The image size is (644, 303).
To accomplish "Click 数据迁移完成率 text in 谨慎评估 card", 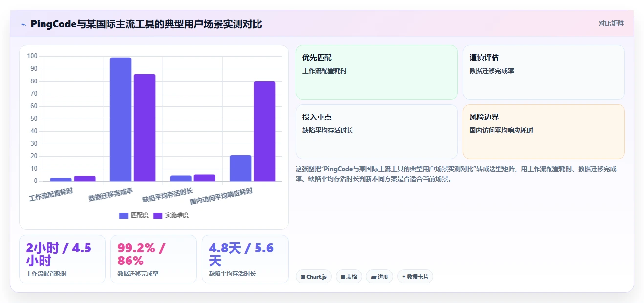I will tap(492, 71).
